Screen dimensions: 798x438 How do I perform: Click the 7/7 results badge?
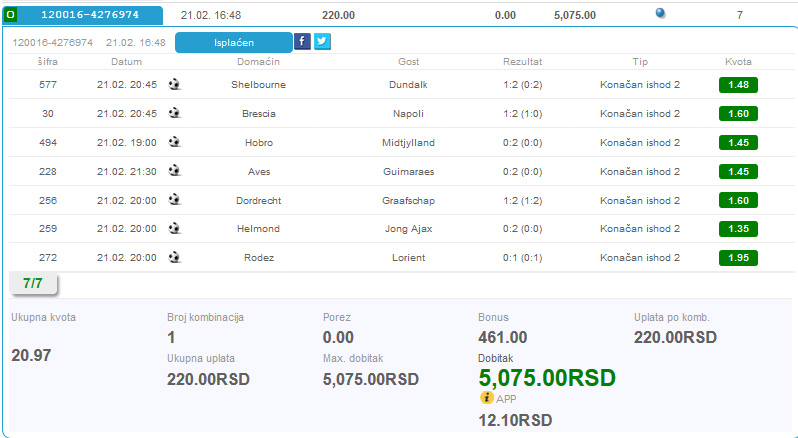point(33,284)
